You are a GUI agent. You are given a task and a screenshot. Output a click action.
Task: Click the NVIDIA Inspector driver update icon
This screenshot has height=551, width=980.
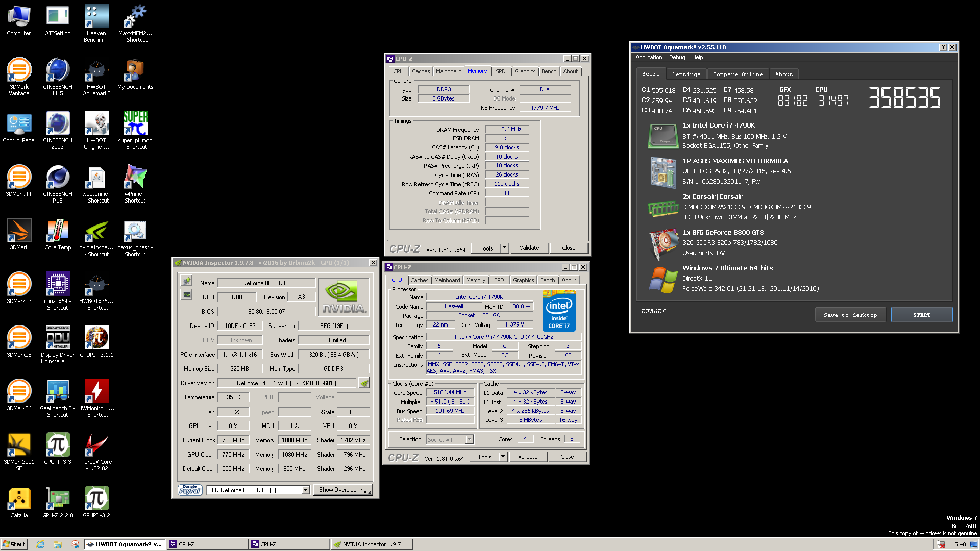point(364,383)
